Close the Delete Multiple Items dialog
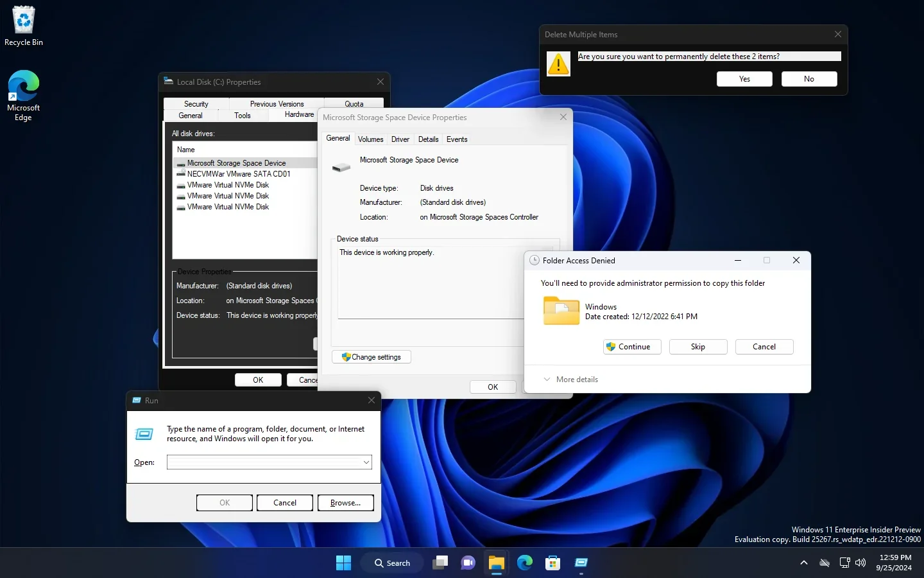 [x=837, y=34]
